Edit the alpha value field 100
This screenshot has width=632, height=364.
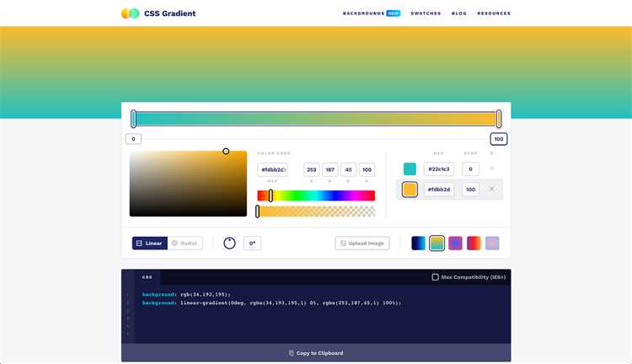[367, 169]
